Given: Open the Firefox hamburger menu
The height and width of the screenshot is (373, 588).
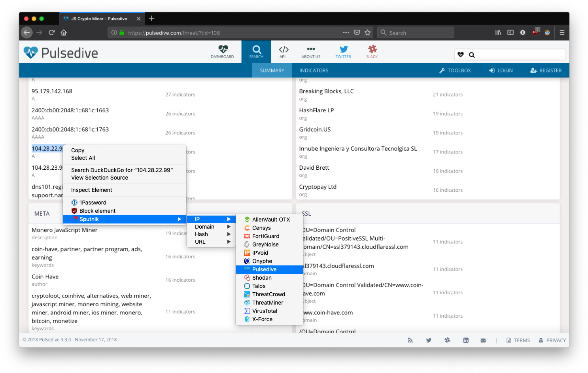Looking at the screenshot, I should coord(562,32).
